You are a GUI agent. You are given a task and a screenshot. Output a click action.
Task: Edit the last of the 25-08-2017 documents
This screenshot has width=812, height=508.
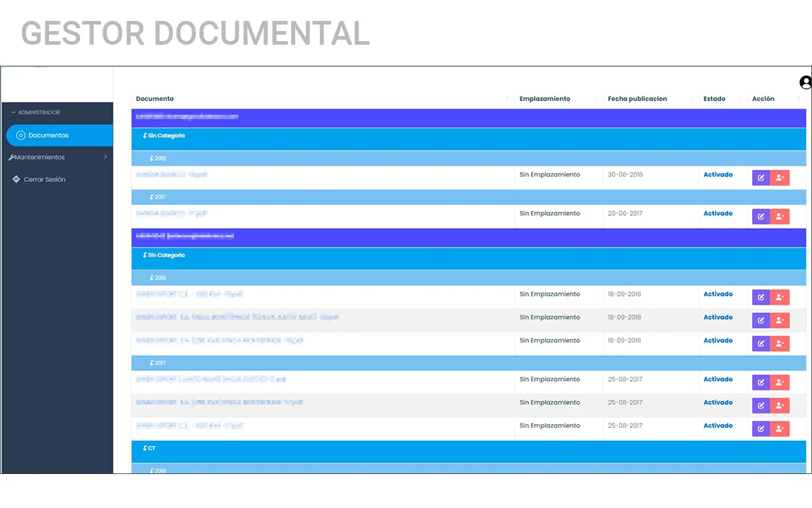[761, 429]
